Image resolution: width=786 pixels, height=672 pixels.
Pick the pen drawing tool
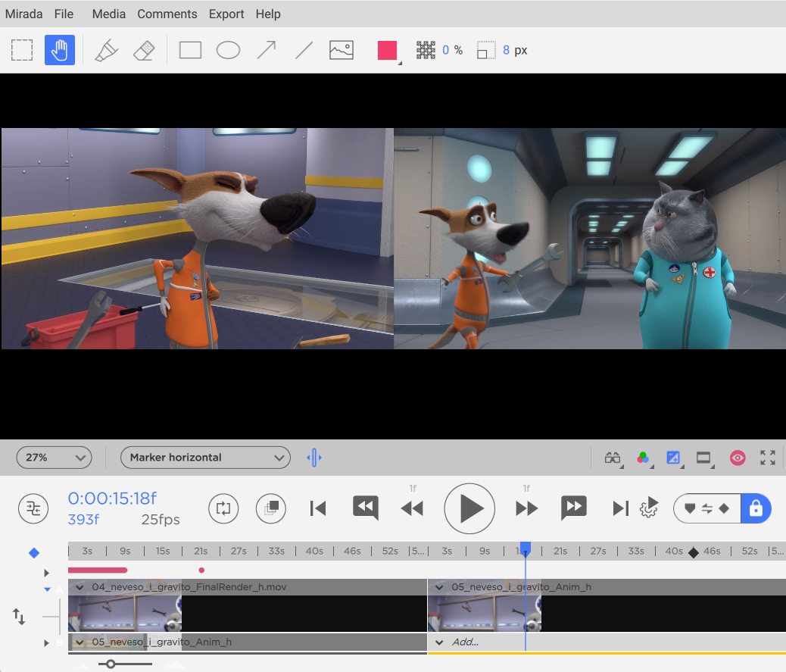click(106, 50)
